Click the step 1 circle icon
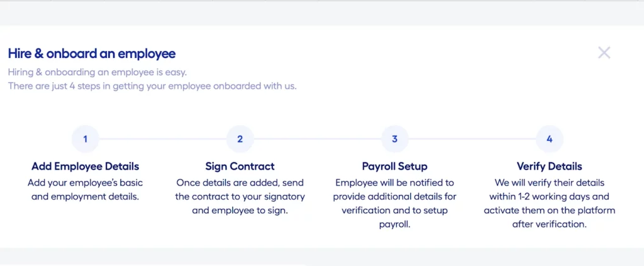Screen dimensions: 644x266 (85, 139)
